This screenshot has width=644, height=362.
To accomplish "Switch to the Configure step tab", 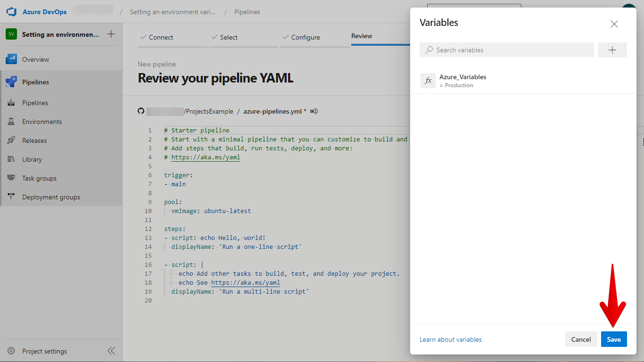I will click(305, 37).
